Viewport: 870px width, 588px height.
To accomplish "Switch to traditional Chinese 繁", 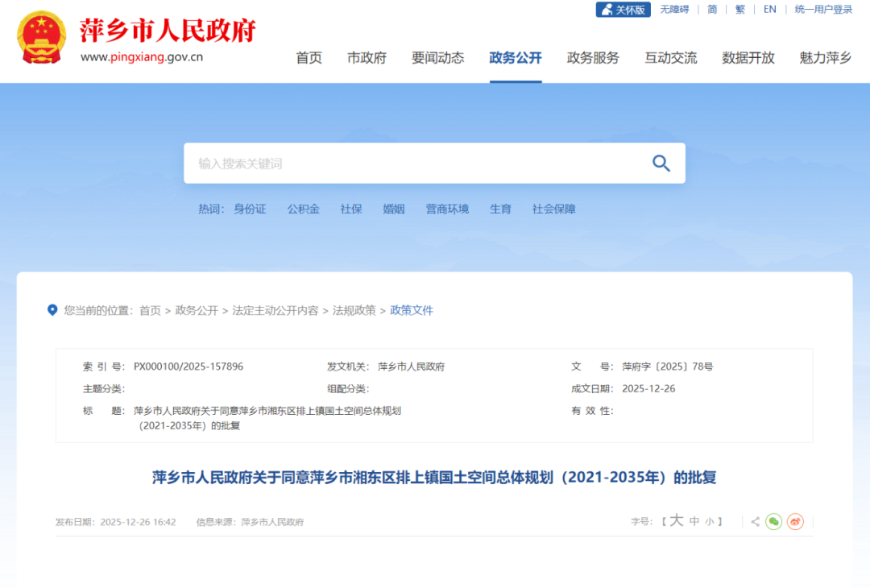I will coord(740,10).
